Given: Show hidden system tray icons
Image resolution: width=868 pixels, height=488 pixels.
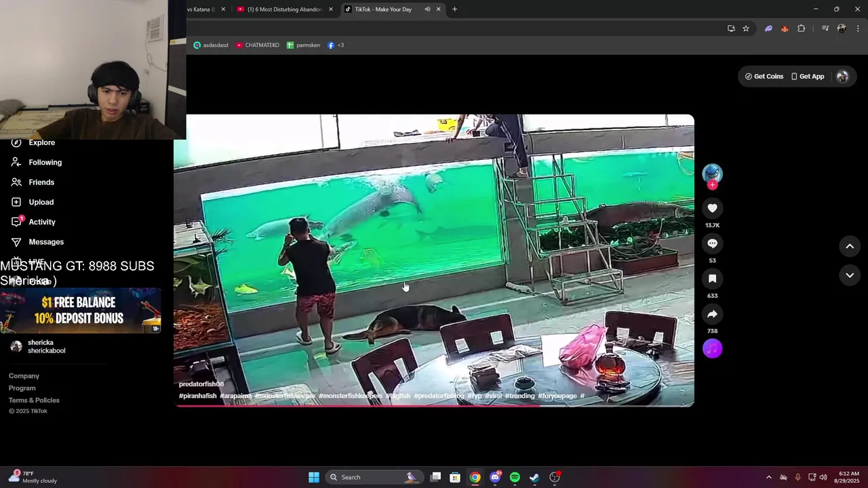Looking at the screenshot, I should click(x=768, y=477).
